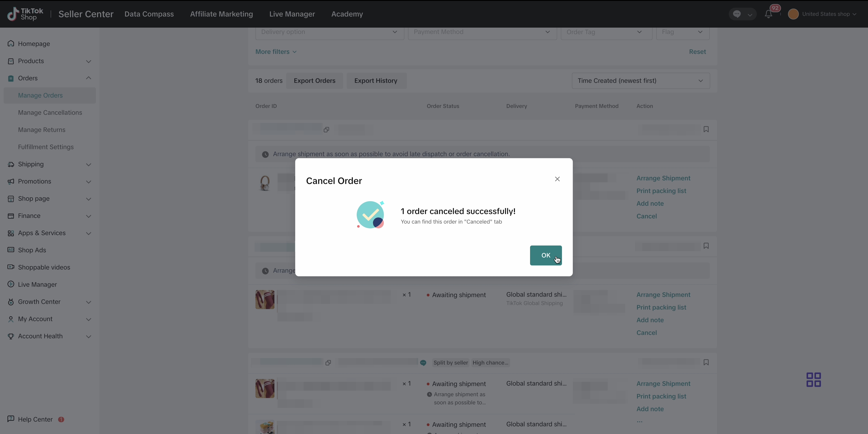Image resolution: width=868 pixels, height=434 pixels.
Task: Click the Export Orders button
Action: (314, 81)
